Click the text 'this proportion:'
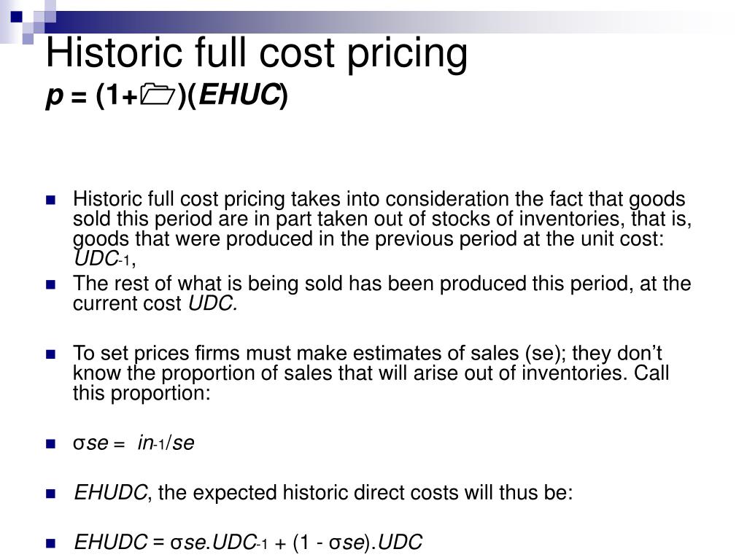The width and height of the screenshot is (747, 560). (x=142, y=393)
